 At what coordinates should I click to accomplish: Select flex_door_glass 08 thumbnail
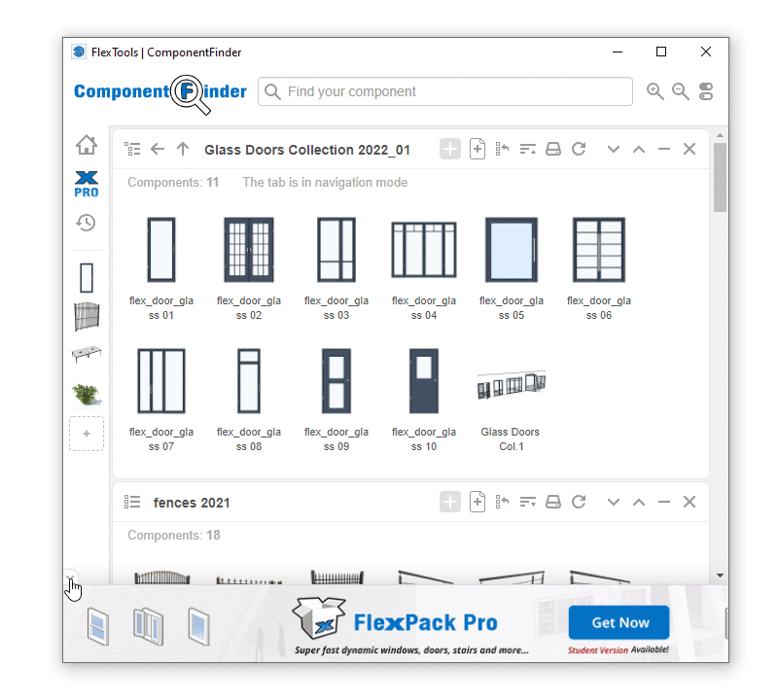[249, 381]
